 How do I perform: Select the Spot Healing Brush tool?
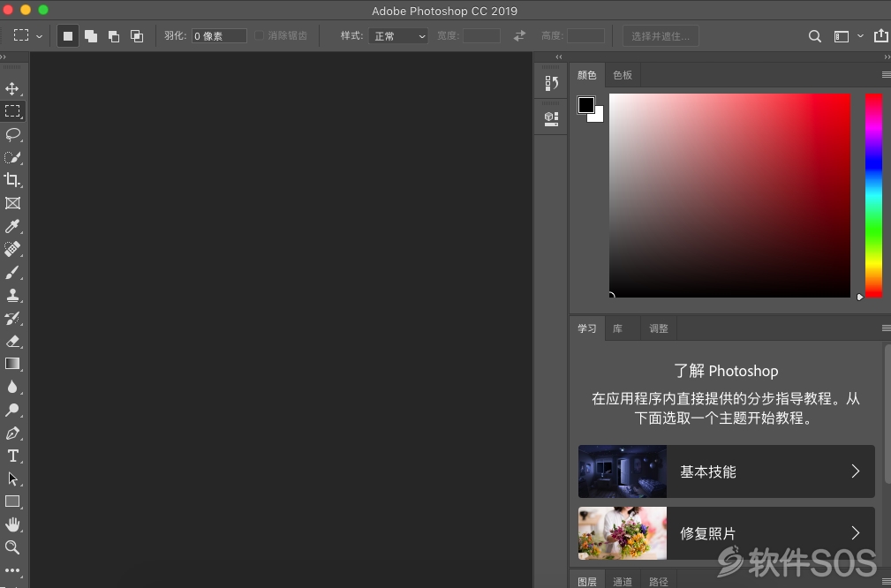[12, 249]
